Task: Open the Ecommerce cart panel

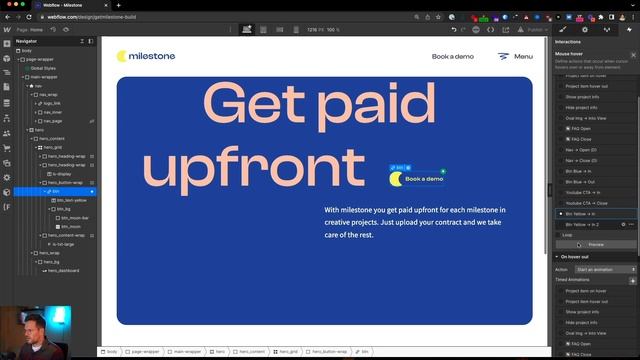Action: pyautogui.click(x=7, y=148)
